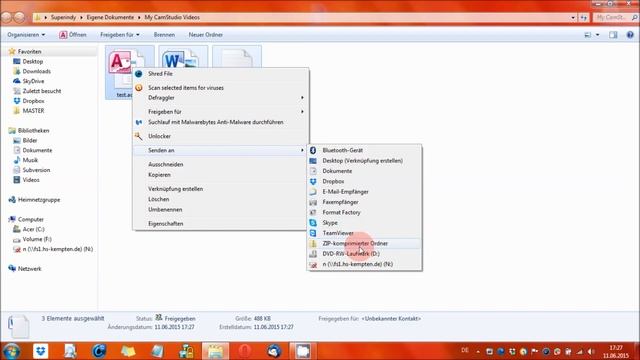Click Neuer Ordner button
The image size is (640, 360).
[x=205, y=35]
